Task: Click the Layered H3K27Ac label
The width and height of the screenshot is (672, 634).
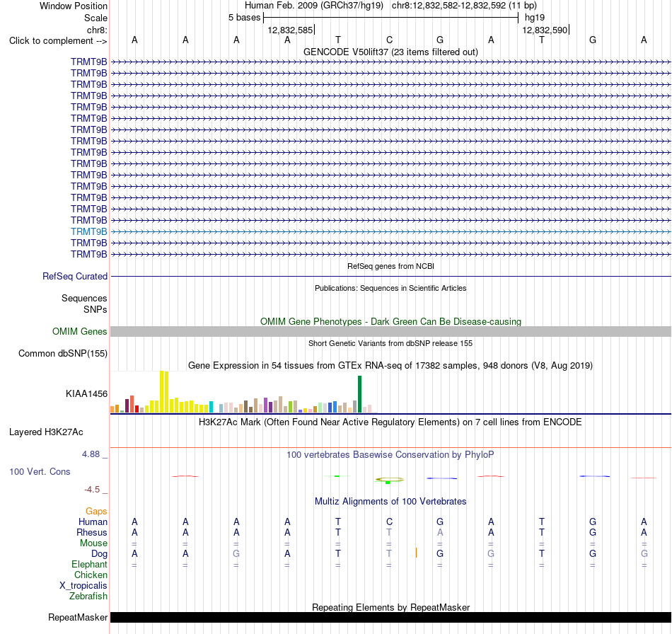Action: point(46,432)
